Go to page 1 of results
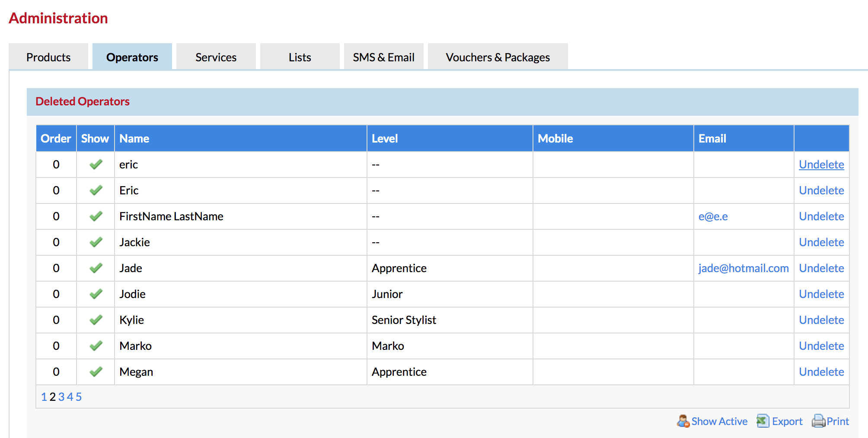868x438 pixels. (44, 397)
